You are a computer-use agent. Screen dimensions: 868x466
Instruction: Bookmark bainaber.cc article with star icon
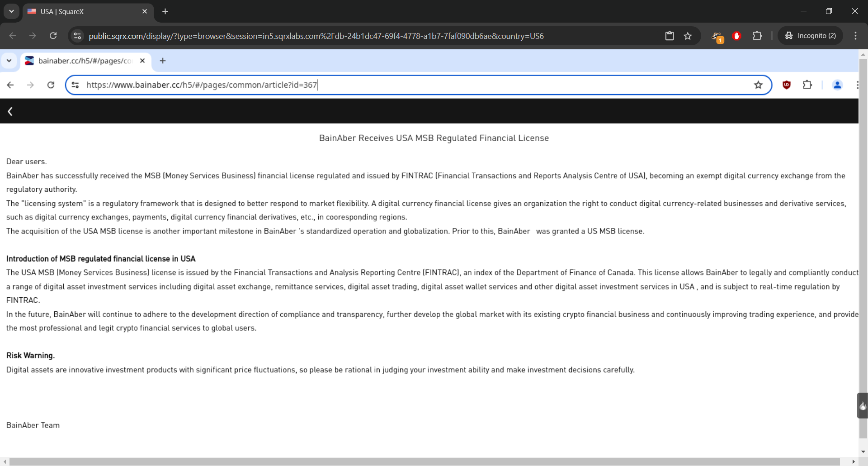[758, 85]
